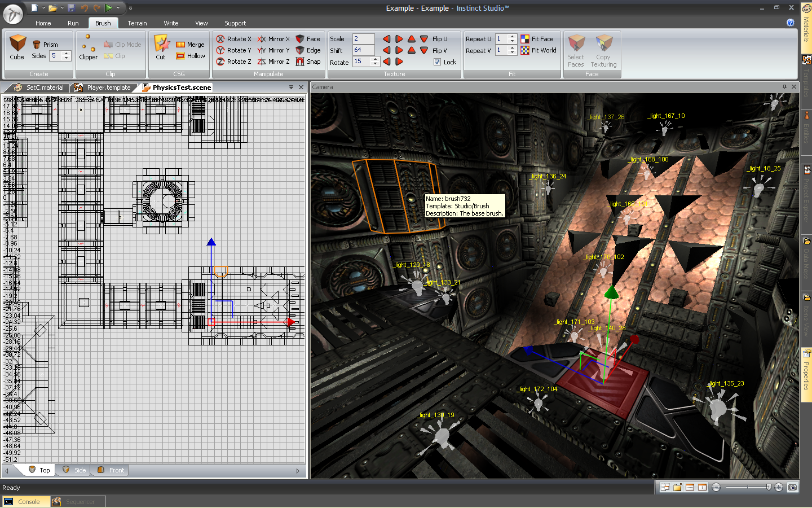Click Fit World texture icon
The width and height of the screenshot is (812, 508).
coord(525,50)
